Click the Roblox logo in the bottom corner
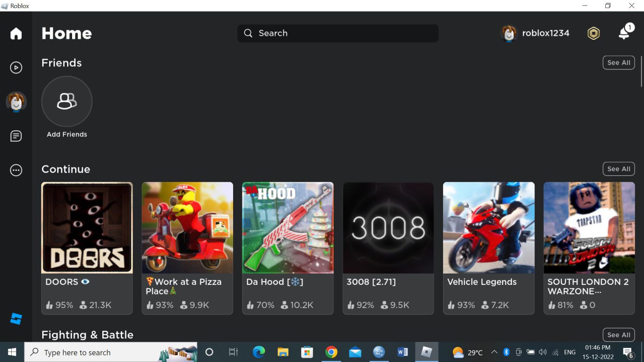644x362 pixels. (x=16, y=318)
